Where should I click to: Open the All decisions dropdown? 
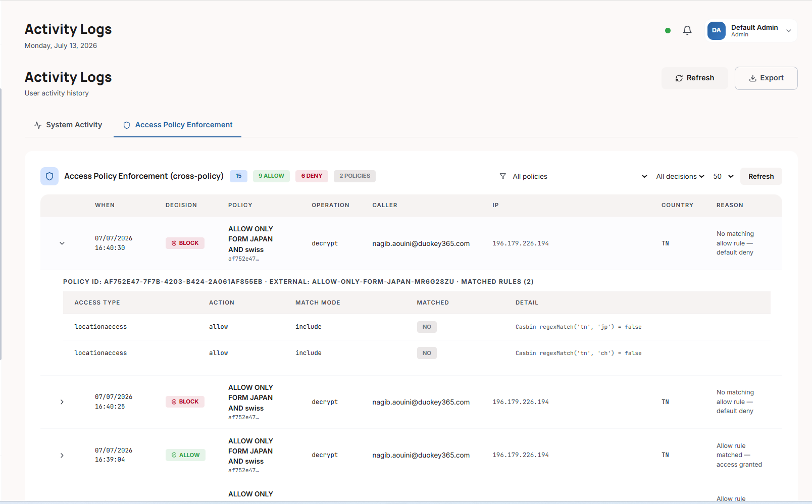680,176
